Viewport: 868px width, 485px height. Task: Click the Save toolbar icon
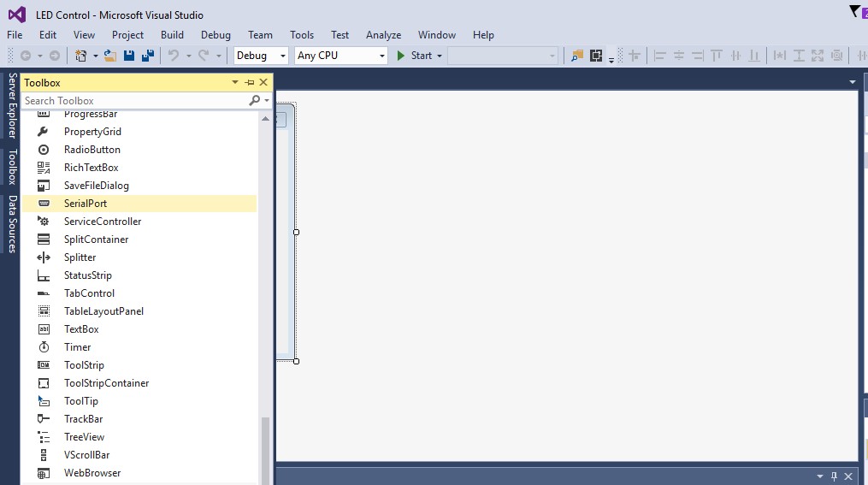click(x=129, y=56)
